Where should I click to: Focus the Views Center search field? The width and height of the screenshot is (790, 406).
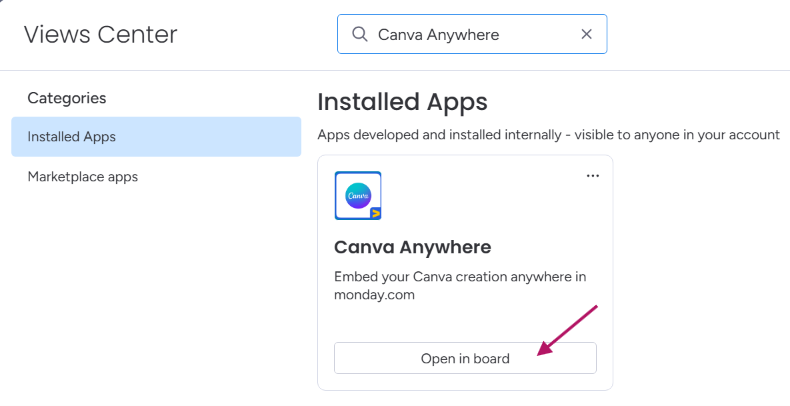click(472, 34)
